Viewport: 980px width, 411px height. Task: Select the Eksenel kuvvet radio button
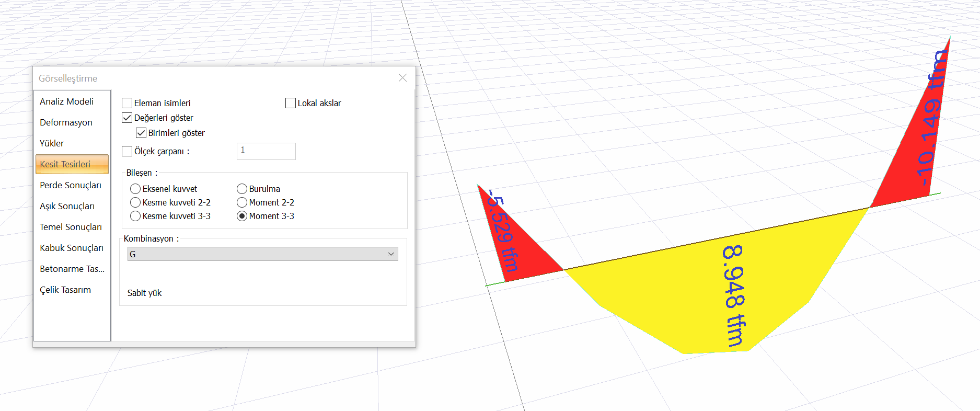pyautogui.click(x=135, y=189)
